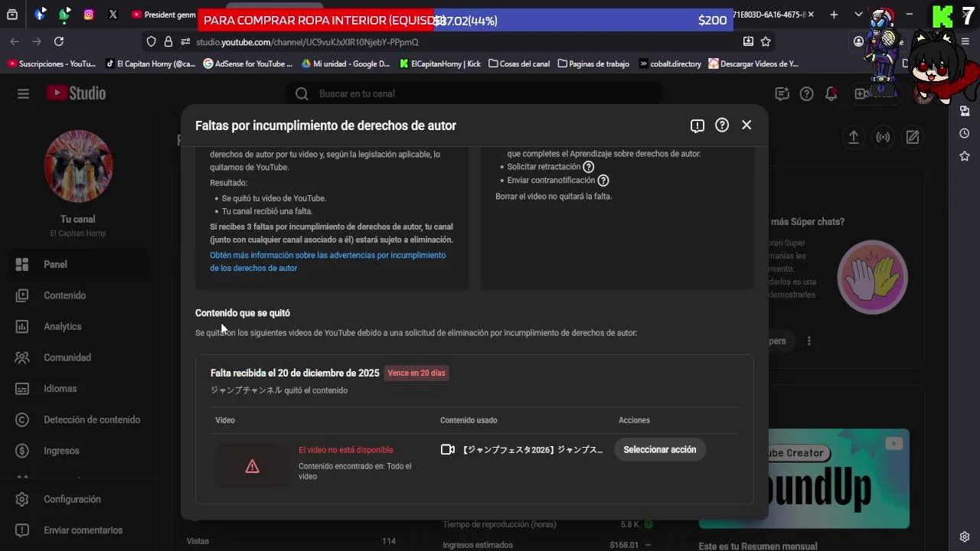Open Enviar comentarios in the sidebar
Screen dimensions: 980x551
pyautogui.click(x=78, y=530)
